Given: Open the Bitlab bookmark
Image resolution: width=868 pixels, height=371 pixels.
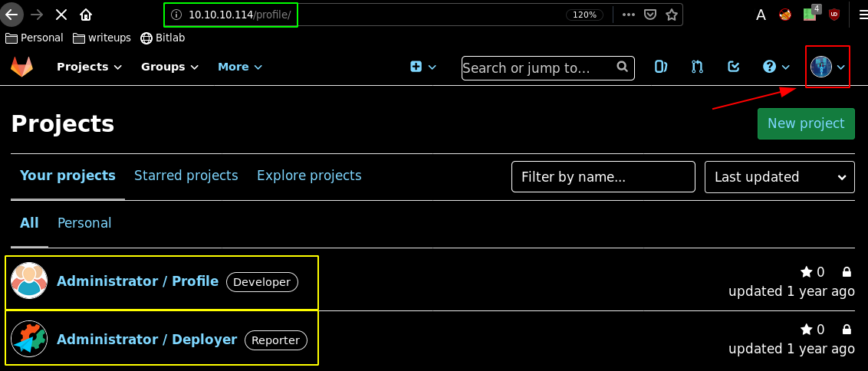Looking at the screenshot, I should 163,38.
